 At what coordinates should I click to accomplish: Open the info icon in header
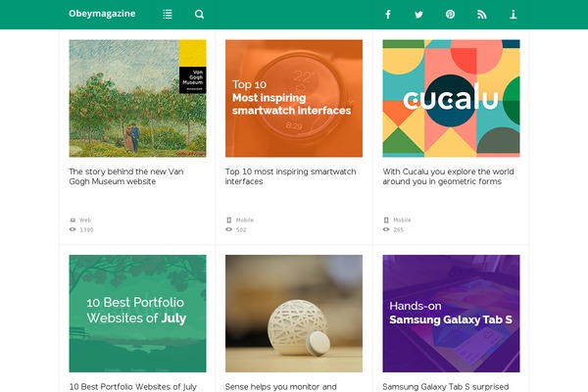coord(513,15)
